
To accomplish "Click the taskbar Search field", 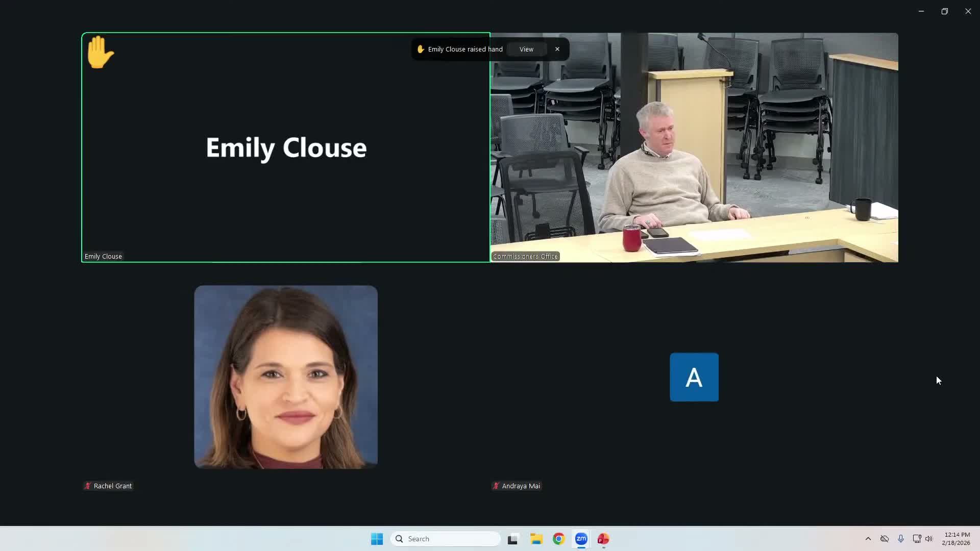I will 445,539.
